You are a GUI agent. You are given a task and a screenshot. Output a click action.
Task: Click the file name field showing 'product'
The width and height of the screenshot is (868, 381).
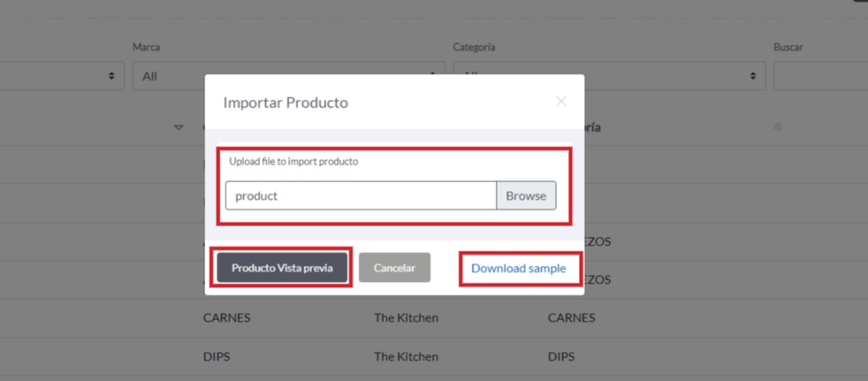pos(360,196)
